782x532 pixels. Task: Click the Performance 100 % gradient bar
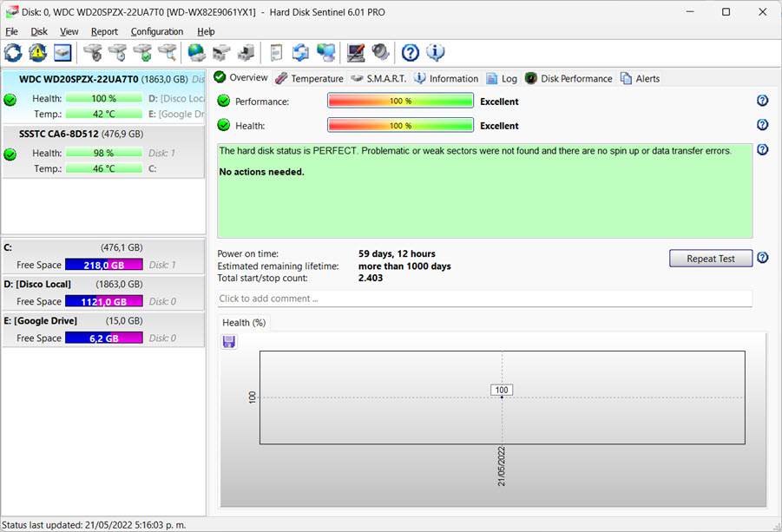[400, 101]
